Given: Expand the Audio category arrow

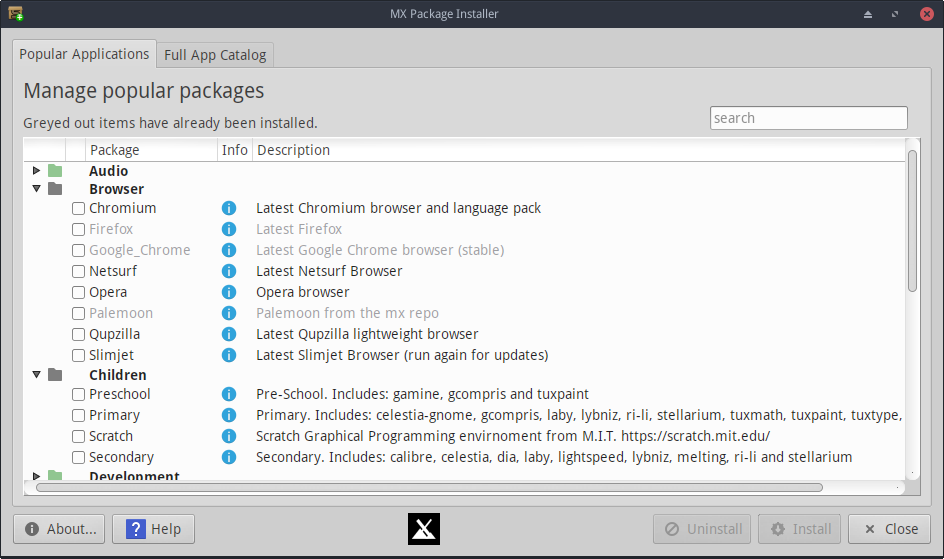Looking at the screenshot, I should [x=36, y=171].
